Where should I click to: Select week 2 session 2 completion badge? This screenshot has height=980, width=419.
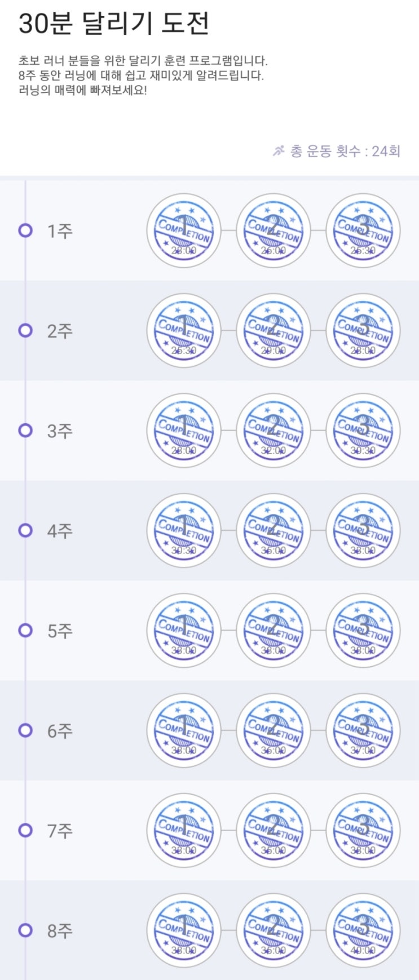coord(273,331)
